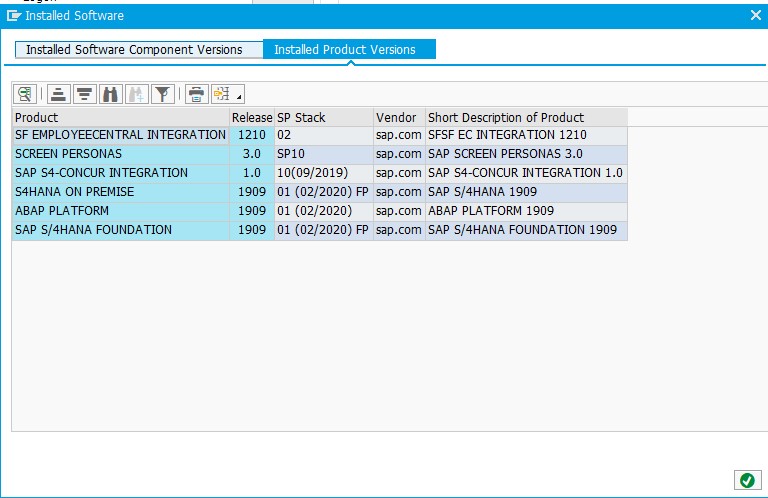
Task: Click SP Stack in S4HANA ON PREMISE row
Action: (x=324, y=192)
